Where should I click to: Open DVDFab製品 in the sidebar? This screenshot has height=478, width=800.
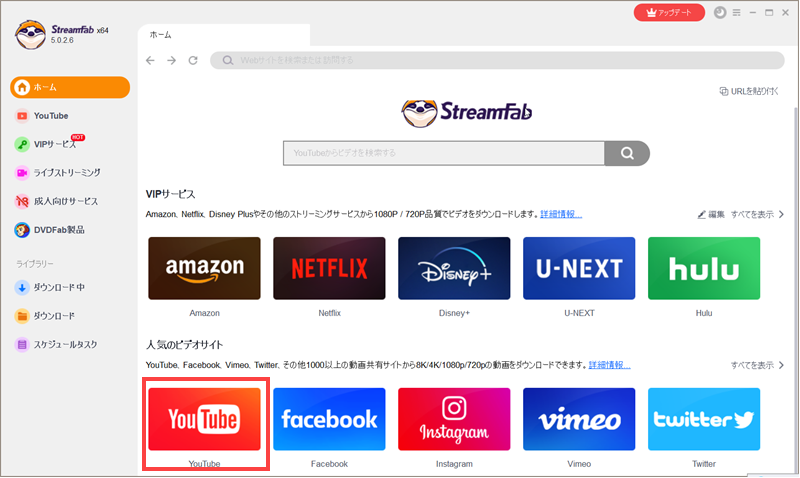[x=49, y=230]
